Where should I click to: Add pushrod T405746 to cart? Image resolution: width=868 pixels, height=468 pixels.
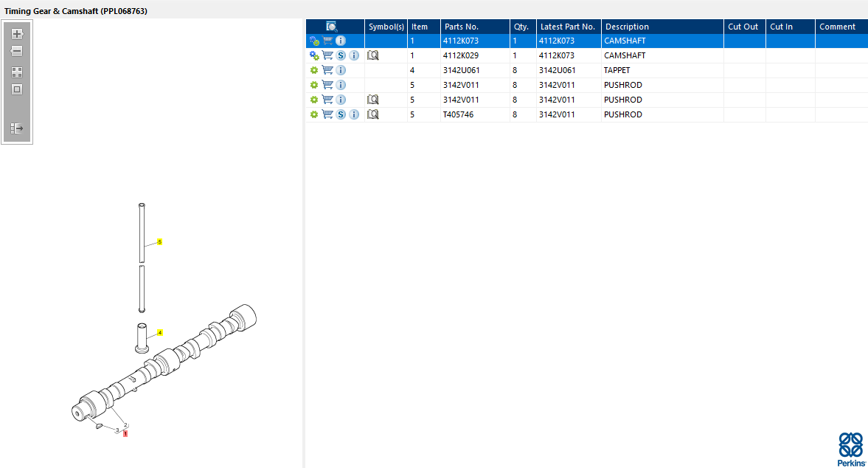pos(327,114)
